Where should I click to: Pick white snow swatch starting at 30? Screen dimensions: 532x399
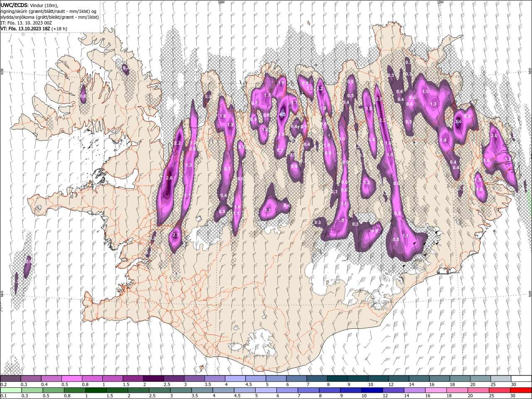(521, 379)
